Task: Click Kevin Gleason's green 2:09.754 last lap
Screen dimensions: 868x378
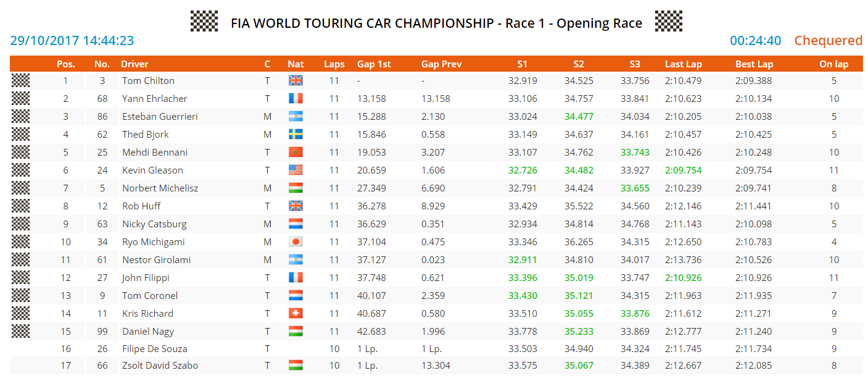Action: [683, 170]
